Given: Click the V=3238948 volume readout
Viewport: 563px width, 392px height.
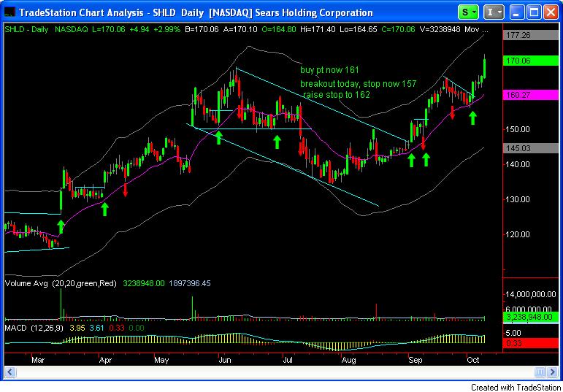Looking at the screenshot, I should (x=440, y=29).
